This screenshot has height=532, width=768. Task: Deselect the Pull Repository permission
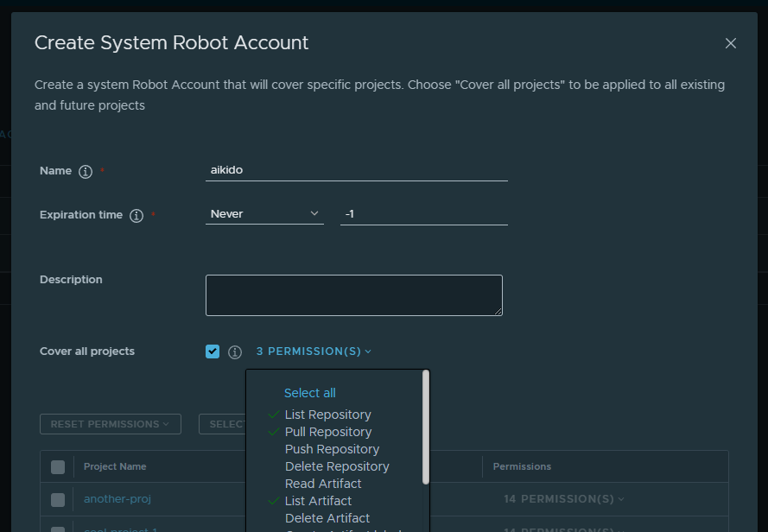click(328, 432)
